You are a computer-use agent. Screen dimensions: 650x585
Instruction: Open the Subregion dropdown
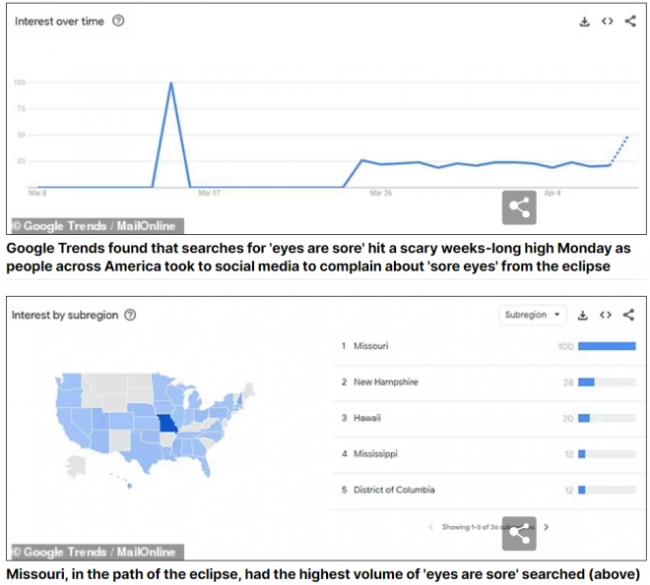[x=532, y=315]
